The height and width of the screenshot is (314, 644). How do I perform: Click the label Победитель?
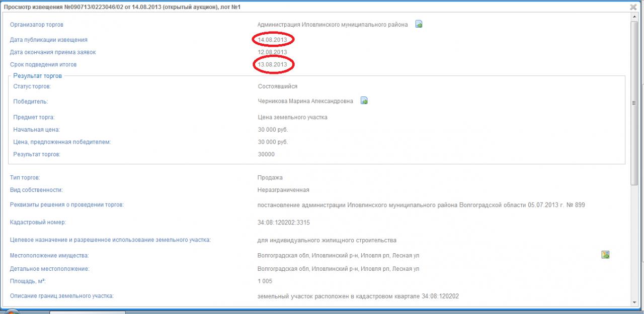coord(31,101)
